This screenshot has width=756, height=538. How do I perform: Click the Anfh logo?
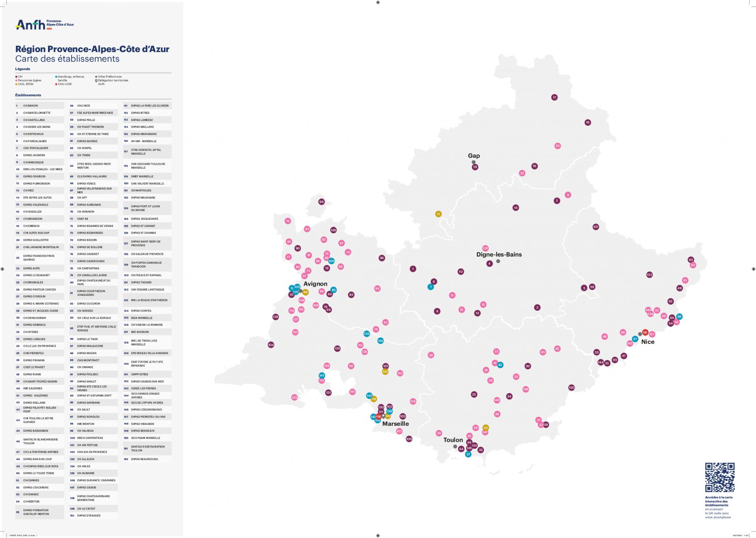coord(44,24)
